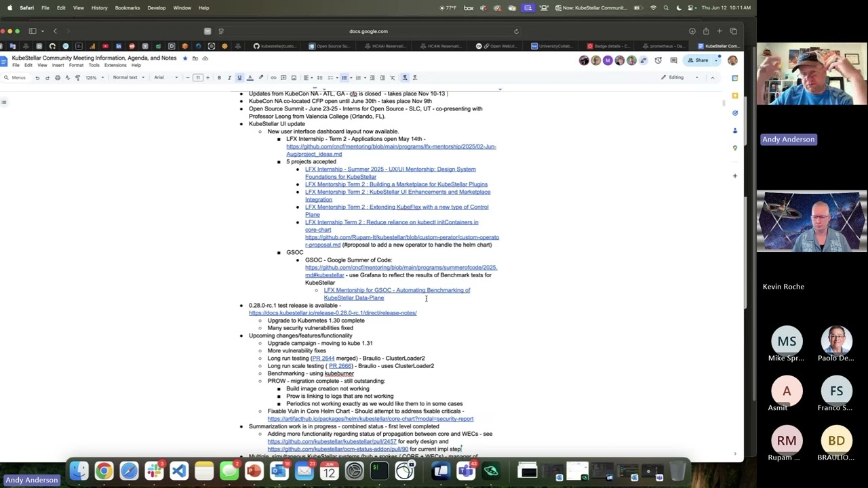The height and width of the screenshot is (488, 868).
Task: Open the File menu in Docs
Action: click(x=16, y=65)
